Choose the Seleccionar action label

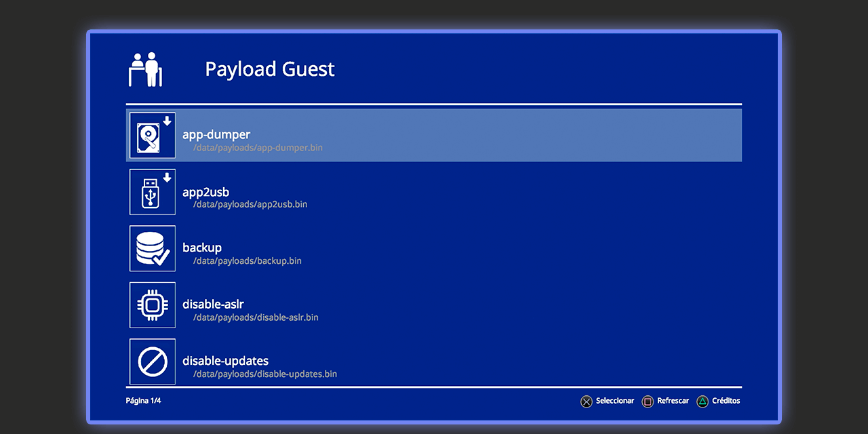point(615,401)
